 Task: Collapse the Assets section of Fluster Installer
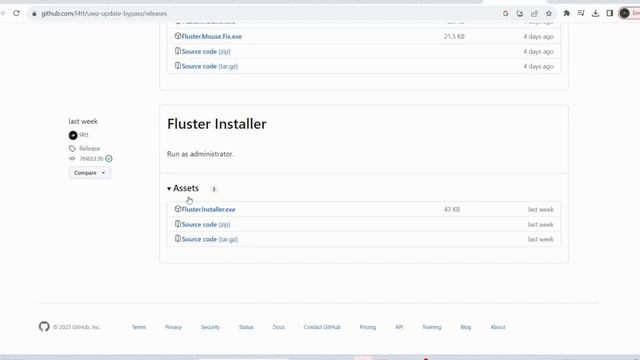pyautogui.click(x=183, y=188)
